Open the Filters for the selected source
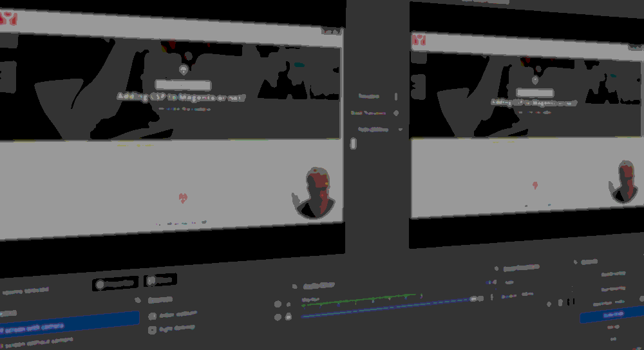Viewport: 644px width, 350px height. [160, 280]
